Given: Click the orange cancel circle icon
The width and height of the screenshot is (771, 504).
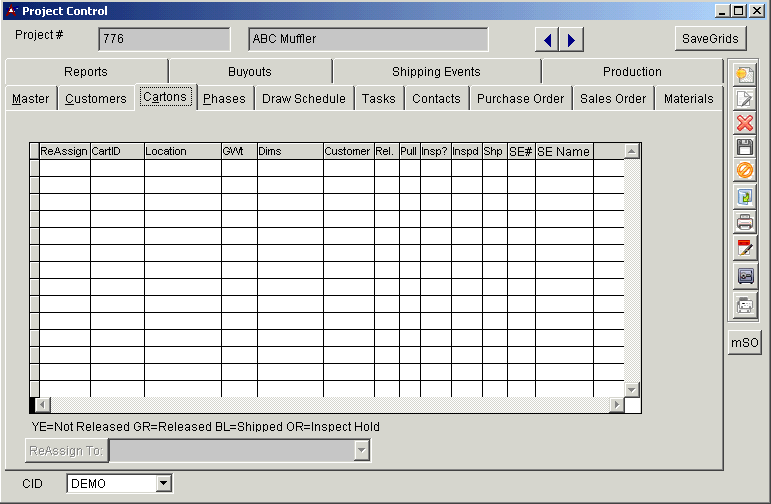Looking at the screenshot, I should [x=744, y=171].
